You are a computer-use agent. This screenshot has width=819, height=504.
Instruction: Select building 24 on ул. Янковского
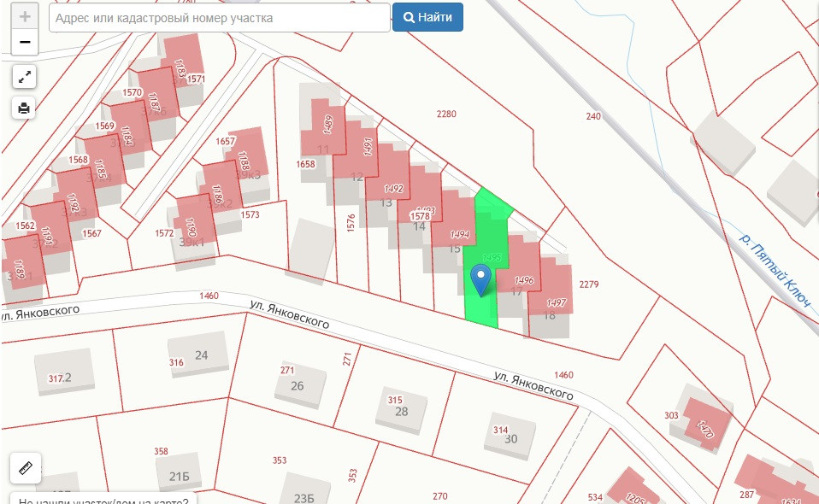pos(201,355)
